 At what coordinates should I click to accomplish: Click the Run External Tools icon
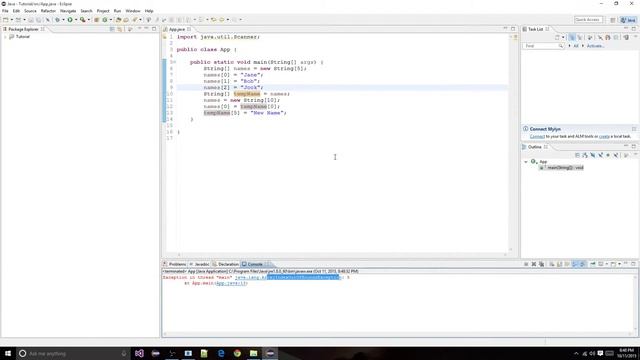83,20
